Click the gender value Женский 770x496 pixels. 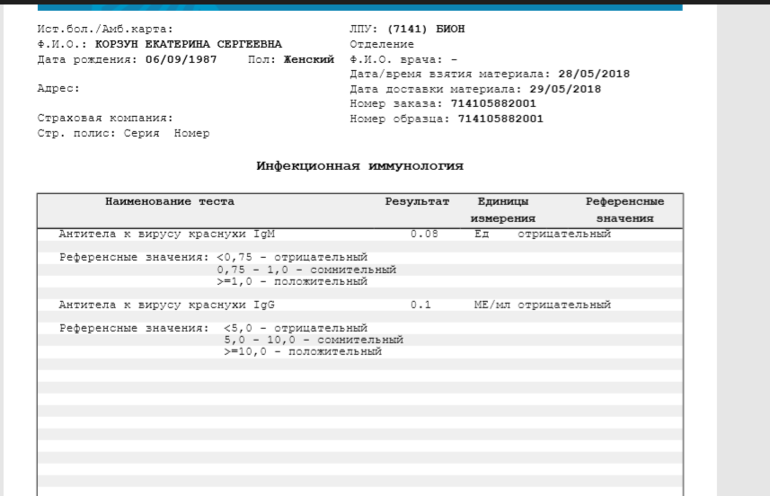(x=308, y=60)
